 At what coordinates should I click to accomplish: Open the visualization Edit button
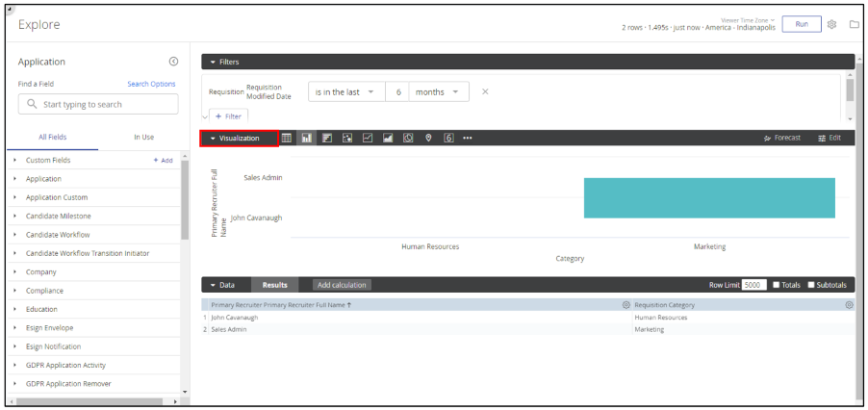pos(830,139)
